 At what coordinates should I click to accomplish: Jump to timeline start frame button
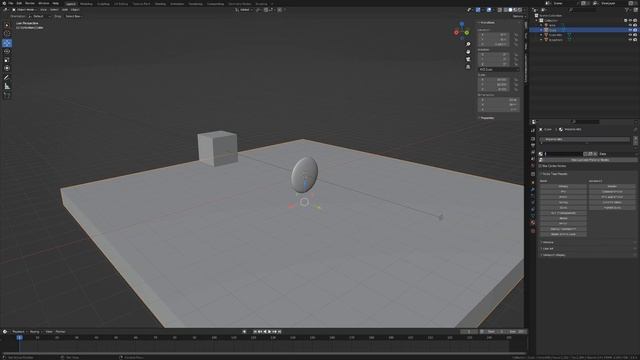click(256, 332)
